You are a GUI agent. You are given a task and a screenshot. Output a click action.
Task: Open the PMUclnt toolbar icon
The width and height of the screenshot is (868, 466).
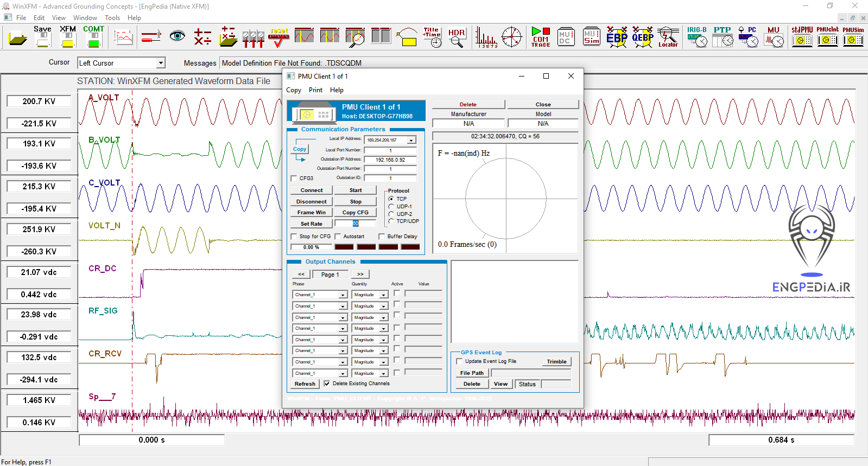[827, 37]
